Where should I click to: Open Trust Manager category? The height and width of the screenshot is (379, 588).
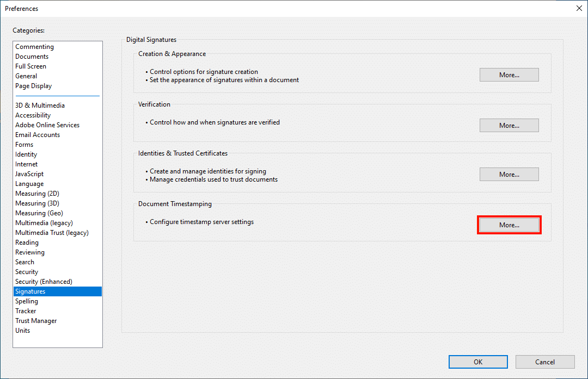(36, 321)
